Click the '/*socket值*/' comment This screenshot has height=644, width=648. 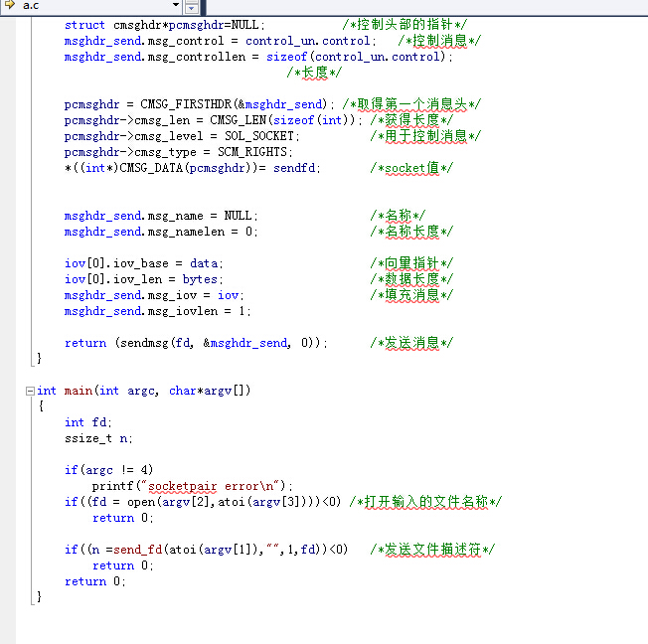(411, 168)
